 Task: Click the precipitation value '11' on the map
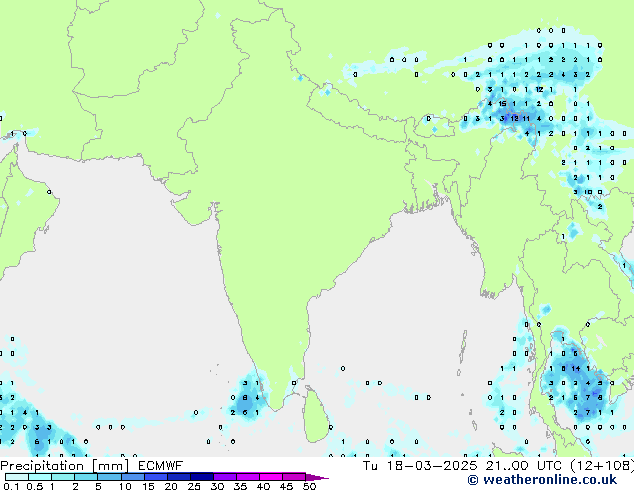click(526, 118)
